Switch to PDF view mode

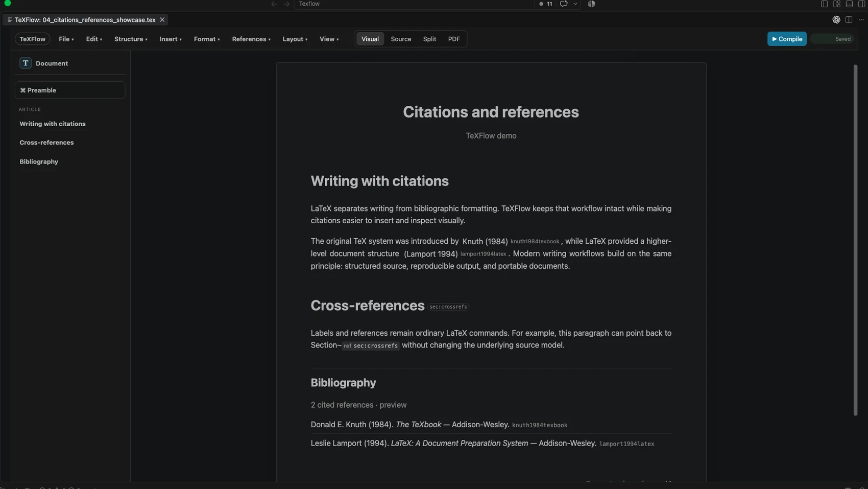[454, 39]
